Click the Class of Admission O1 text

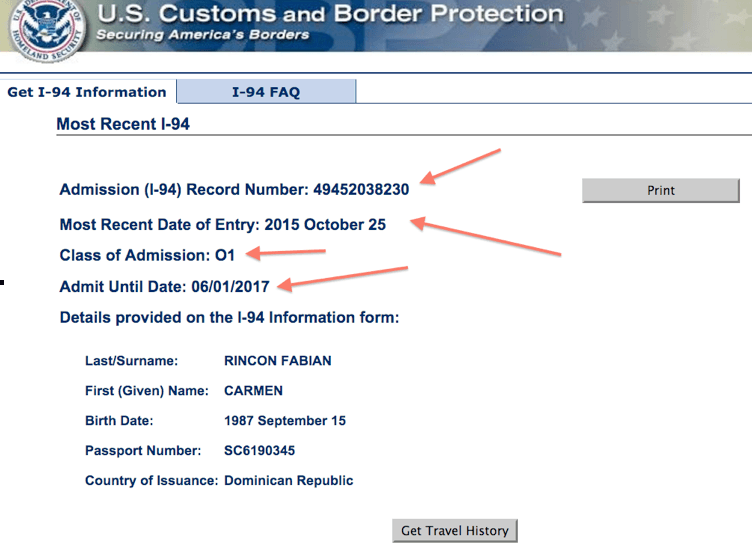[x=147, y=255]
